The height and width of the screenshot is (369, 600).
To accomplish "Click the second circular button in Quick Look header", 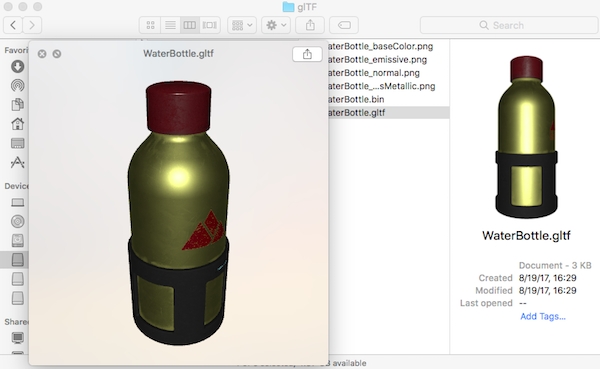I will coord(57,54).
